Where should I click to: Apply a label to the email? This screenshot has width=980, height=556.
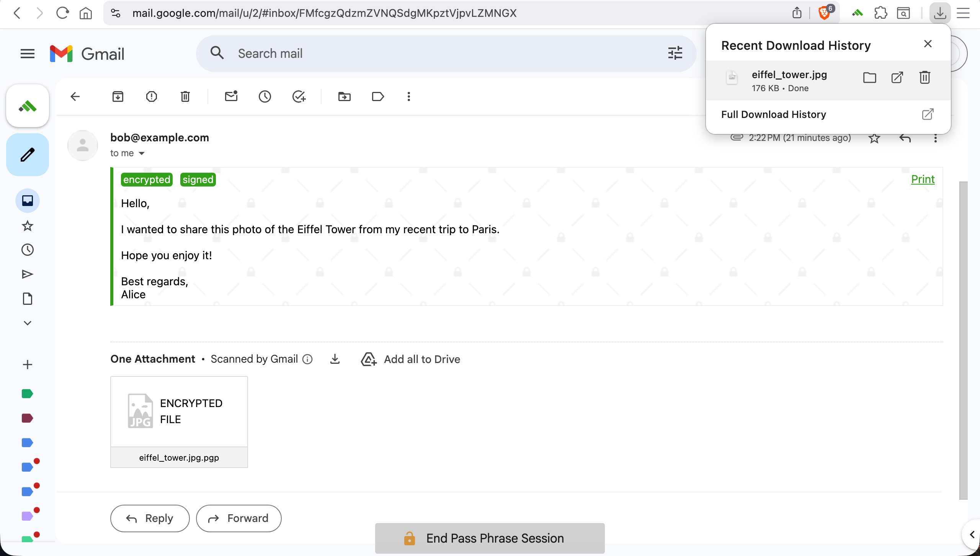377,96
